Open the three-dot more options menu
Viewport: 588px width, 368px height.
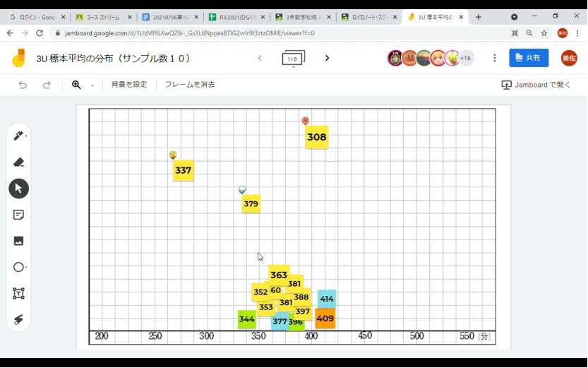(x=494, y=58)
